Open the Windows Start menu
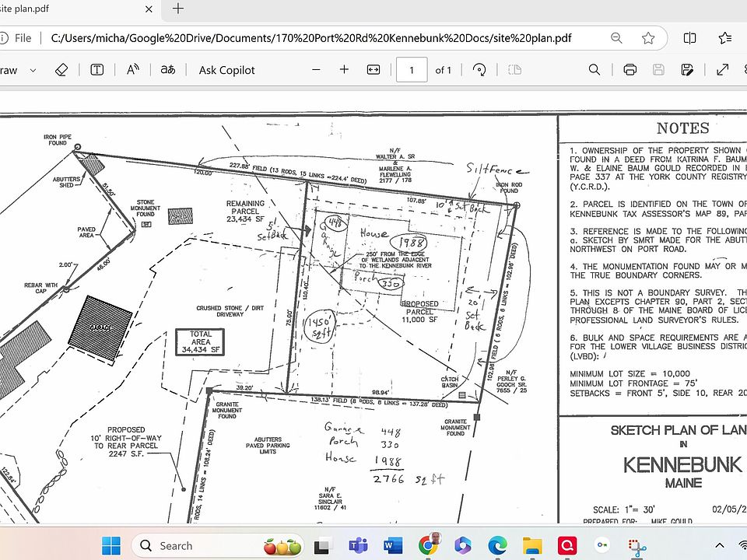Image resolution: width=747 pixels, height=560 pixels. [x=111, y=546]
